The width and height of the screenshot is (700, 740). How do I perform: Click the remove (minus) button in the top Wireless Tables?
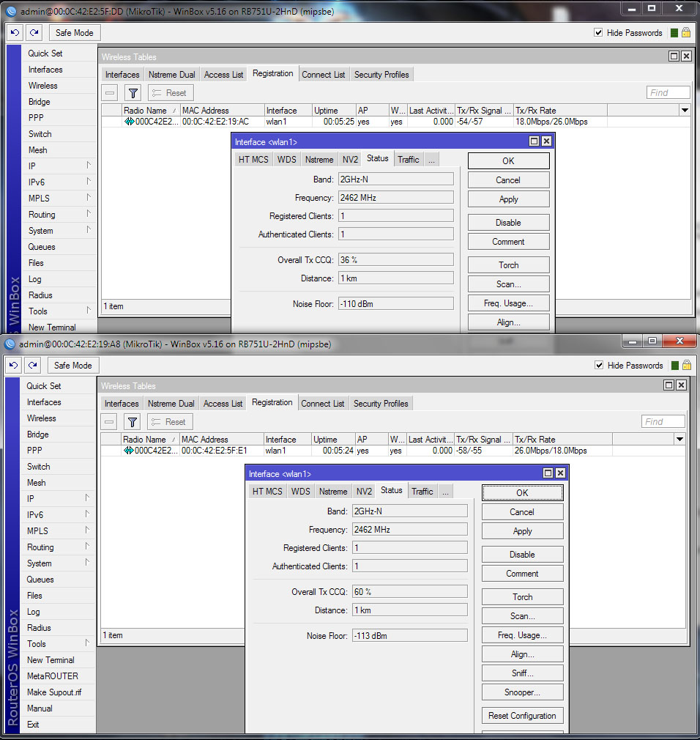110,93
